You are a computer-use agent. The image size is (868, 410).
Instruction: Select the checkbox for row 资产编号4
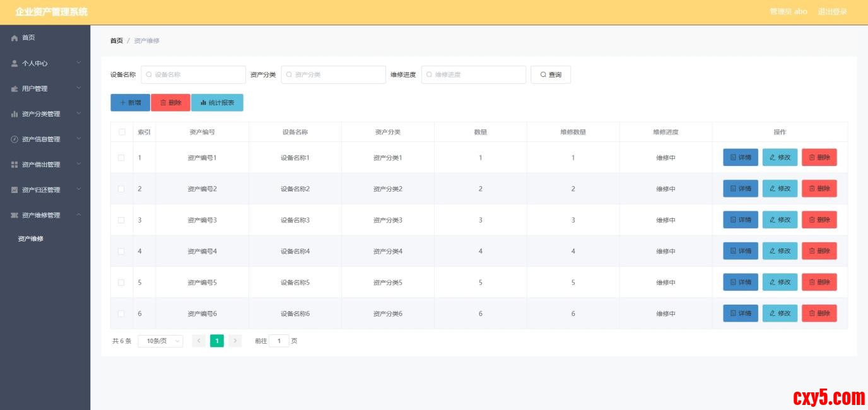click(121, 251)
